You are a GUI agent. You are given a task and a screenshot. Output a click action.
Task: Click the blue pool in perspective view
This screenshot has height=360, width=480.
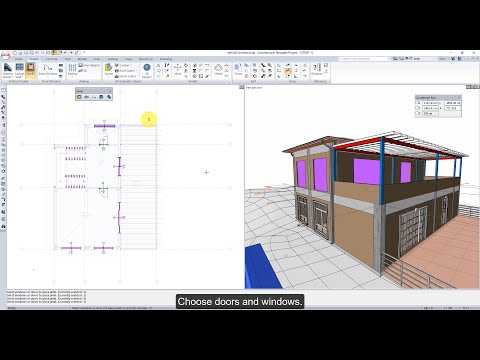coord(262,268)
